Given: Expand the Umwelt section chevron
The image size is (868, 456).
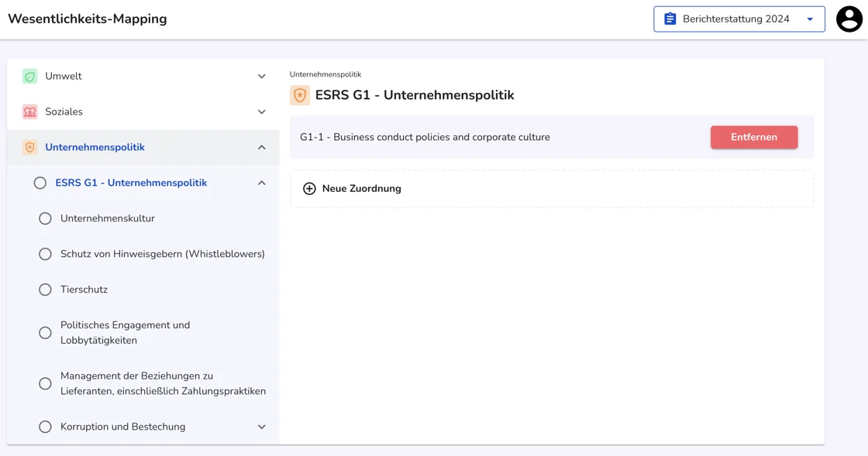Looking at the screenshot, I should [261, 76].
